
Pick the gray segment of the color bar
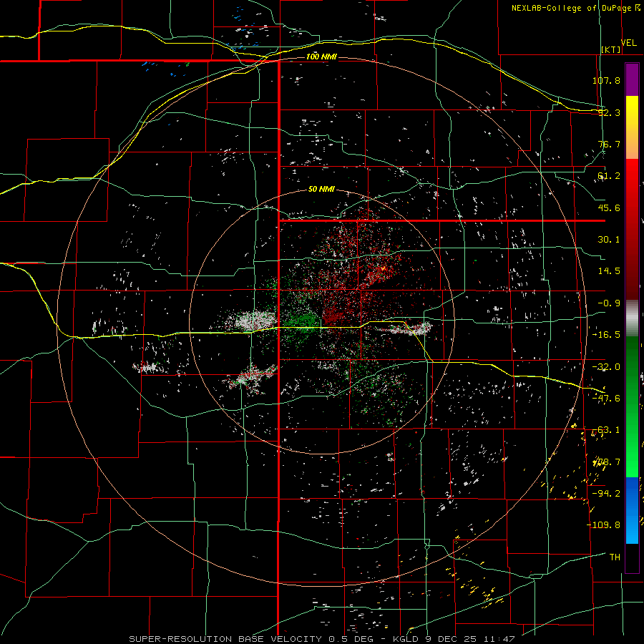[632, 318]
